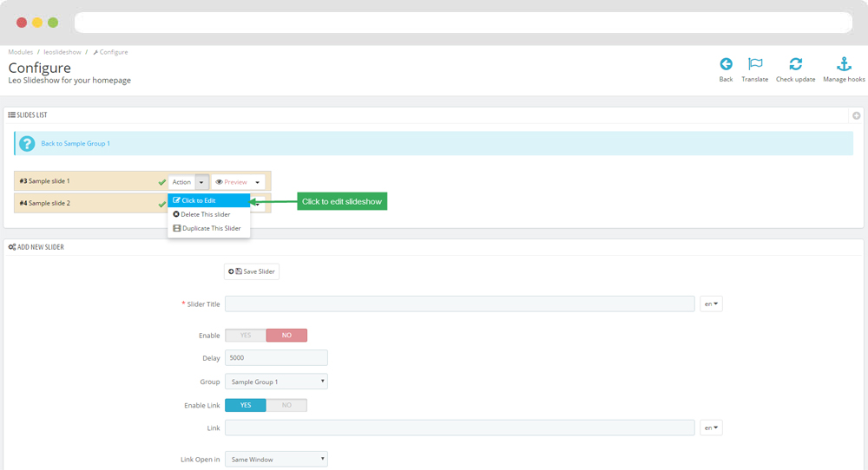Click the Back arrow icon
This screenshot has width=868, height=470.
pos(726,64)
